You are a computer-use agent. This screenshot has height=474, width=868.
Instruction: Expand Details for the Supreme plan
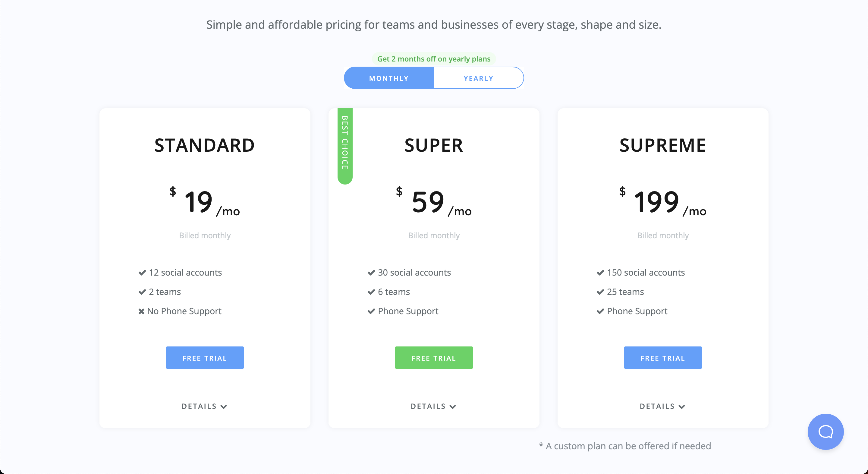pyautogui.click(x=663, y=406)
